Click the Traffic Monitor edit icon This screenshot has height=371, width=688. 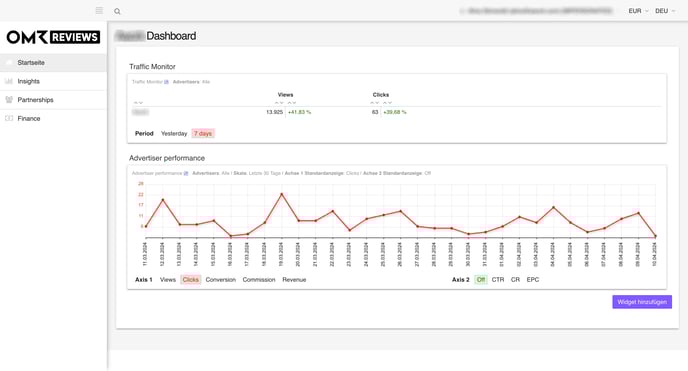coord(166,82)
